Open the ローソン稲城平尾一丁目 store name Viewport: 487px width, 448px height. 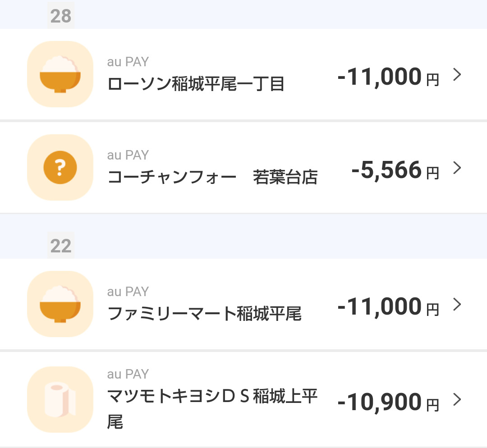(x=196, y=84)
